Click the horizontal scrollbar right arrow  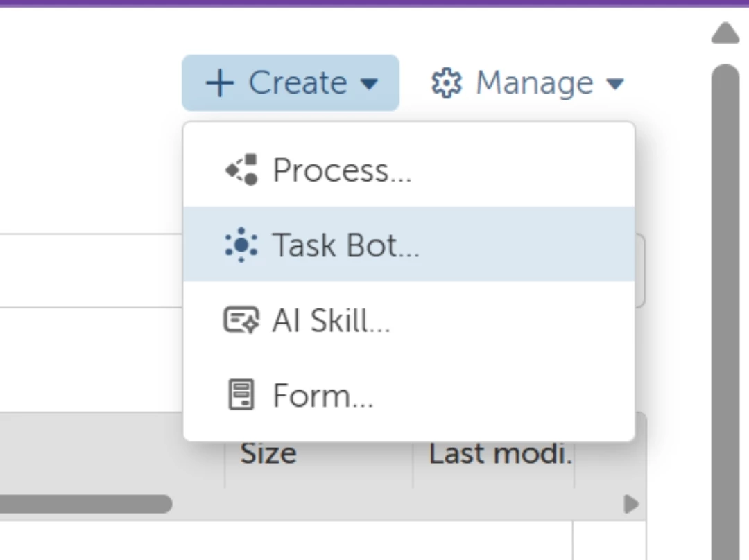(x=631, y=504)
